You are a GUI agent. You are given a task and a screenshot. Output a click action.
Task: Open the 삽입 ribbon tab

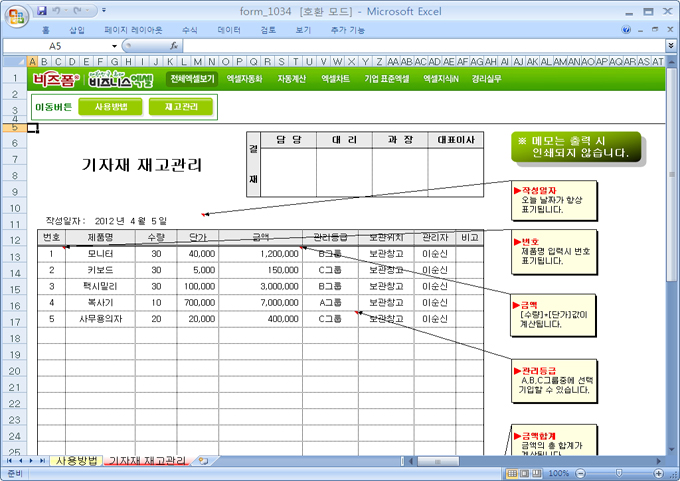77,30
